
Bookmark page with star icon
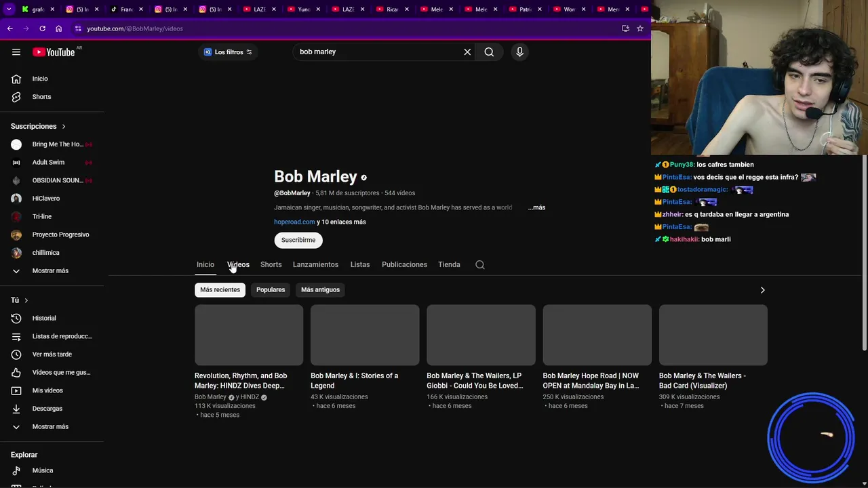tap(639, 28)
